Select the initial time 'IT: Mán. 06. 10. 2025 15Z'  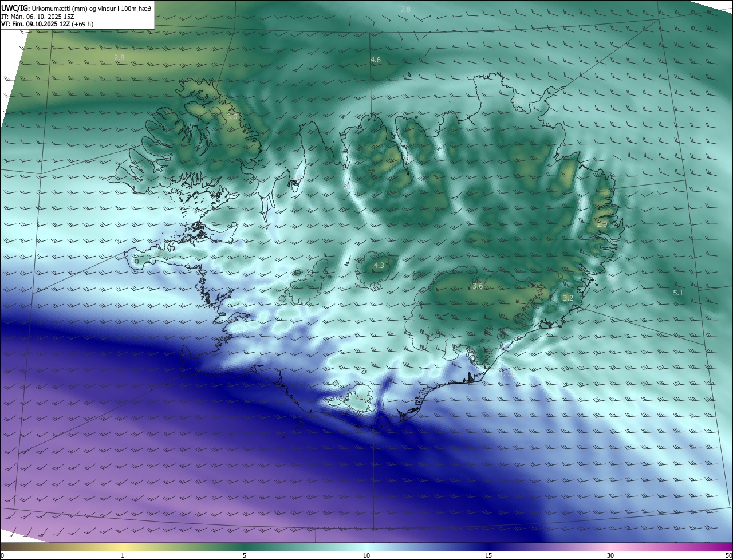click(38, 17)
